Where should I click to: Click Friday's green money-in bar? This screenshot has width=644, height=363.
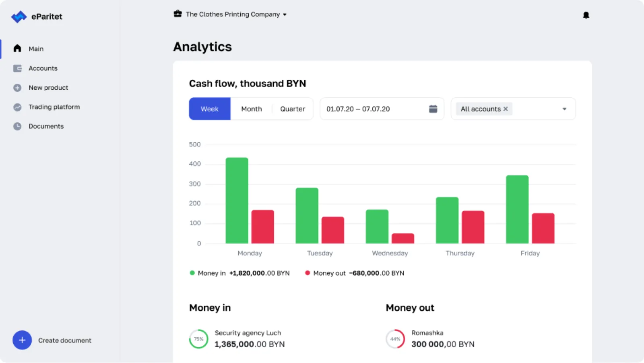tap(517, 209)
